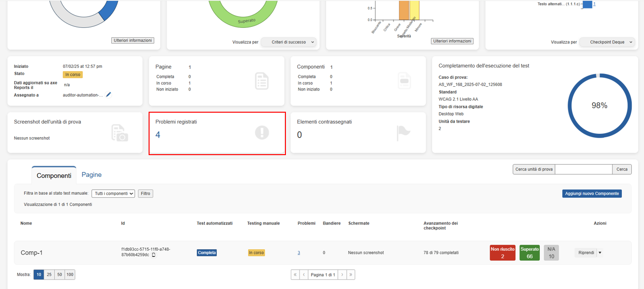Image resolution: width=644 pixels, height=289 pixels.
Task: Go to the next page of results
Action: 343,274
